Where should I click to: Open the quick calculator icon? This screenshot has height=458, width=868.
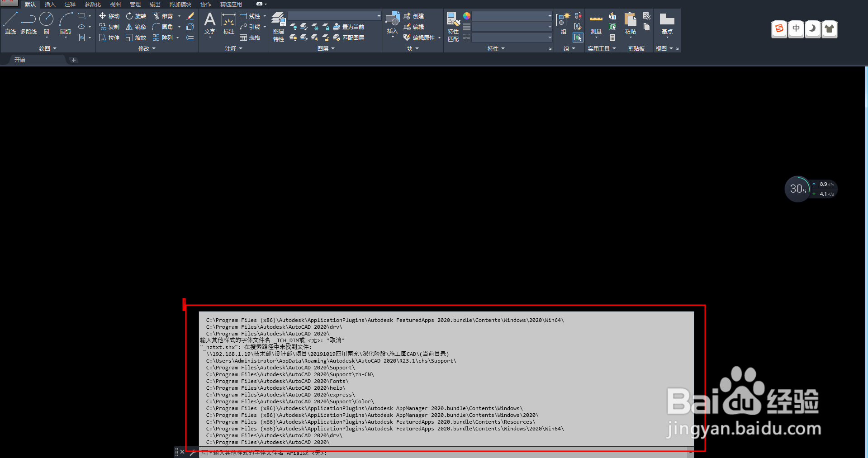[612, 38]
